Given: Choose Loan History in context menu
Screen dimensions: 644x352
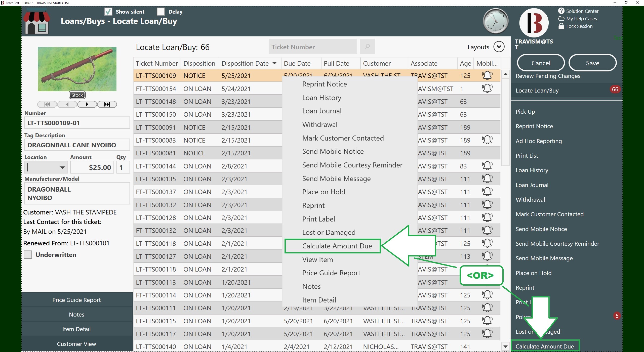Looking at the screenshot, I should 322,98.
